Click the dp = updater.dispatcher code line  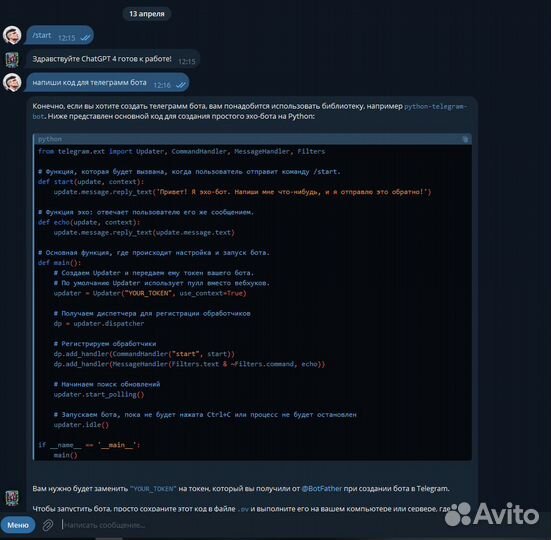click(99, 324)
